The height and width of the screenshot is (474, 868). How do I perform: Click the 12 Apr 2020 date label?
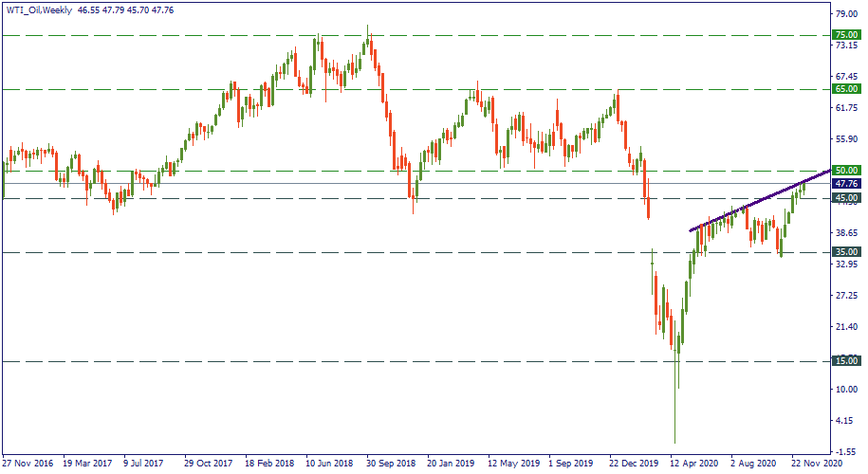point(696,465)
